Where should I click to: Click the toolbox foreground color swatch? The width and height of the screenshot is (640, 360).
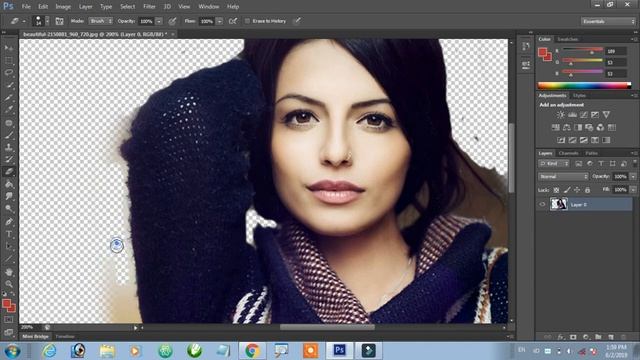point(7,303)
